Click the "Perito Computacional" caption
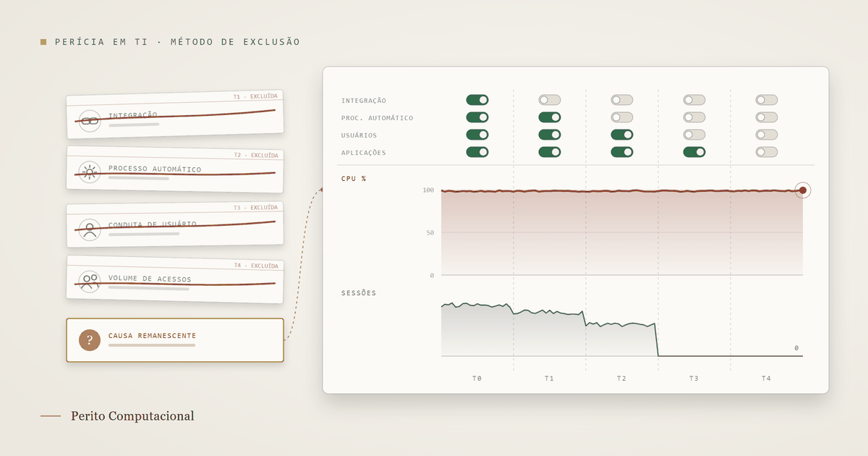 click(x=132, y=416)
